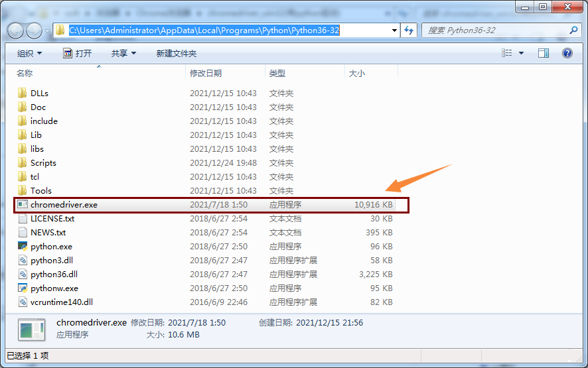Toggle the preview pane icon
The width and height of the screenshot is (588, 368).
coord(544,53)
